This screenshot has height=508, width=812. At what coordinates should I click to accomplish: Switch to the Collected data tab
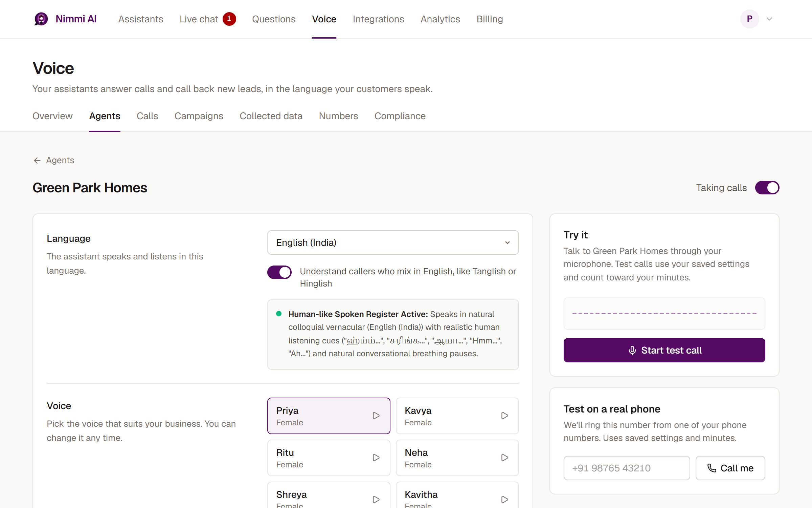tap(271, 116)
